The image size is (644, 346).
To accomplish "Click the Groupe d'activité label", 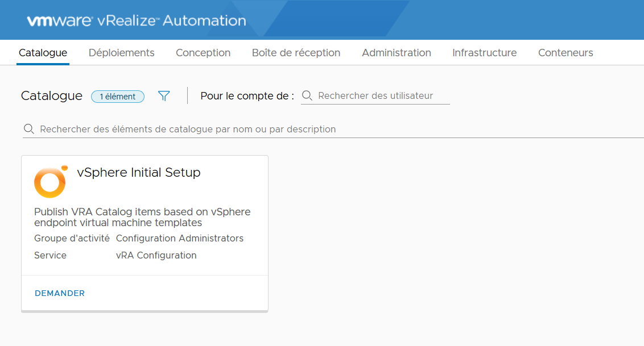I will 72,238.
